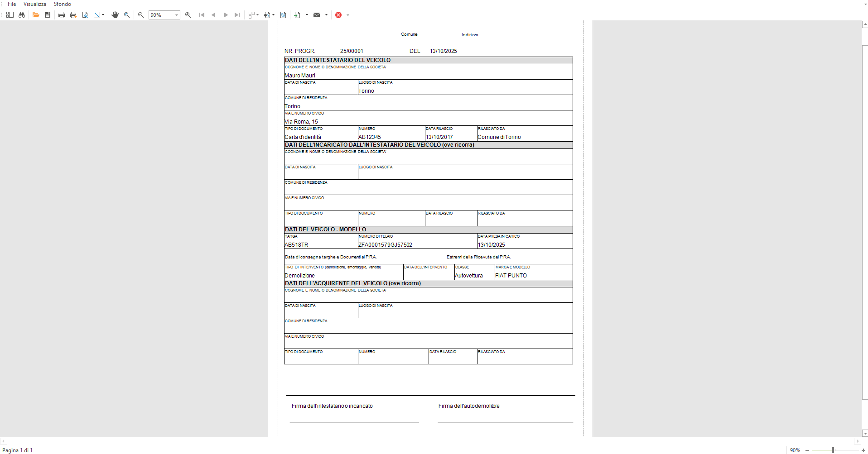Click the red Close preview button
Screen dimensions: 868x454
tap(338, 15)
